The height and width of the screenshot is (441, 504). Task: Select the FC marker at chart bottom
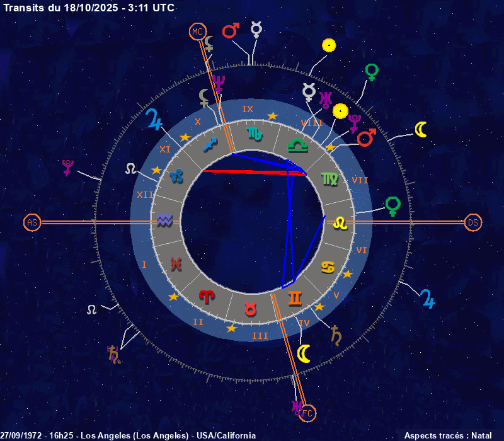point(307,413)
